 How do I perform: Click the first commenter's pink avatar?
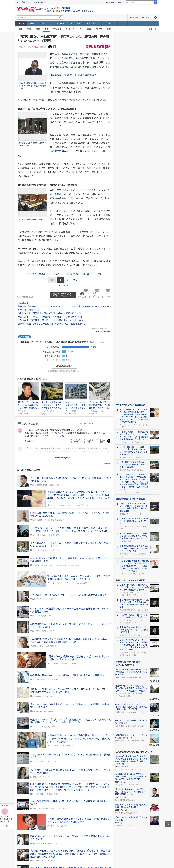coord(20,430)
